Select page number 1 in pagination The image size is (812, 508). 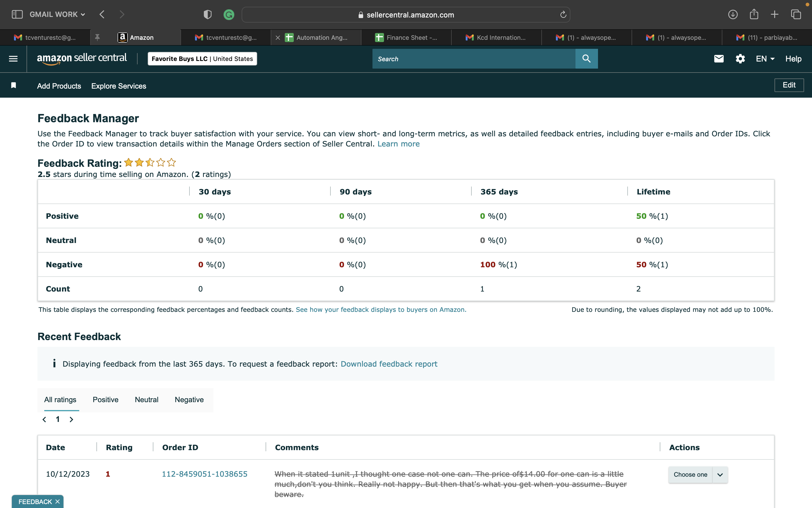58,419
